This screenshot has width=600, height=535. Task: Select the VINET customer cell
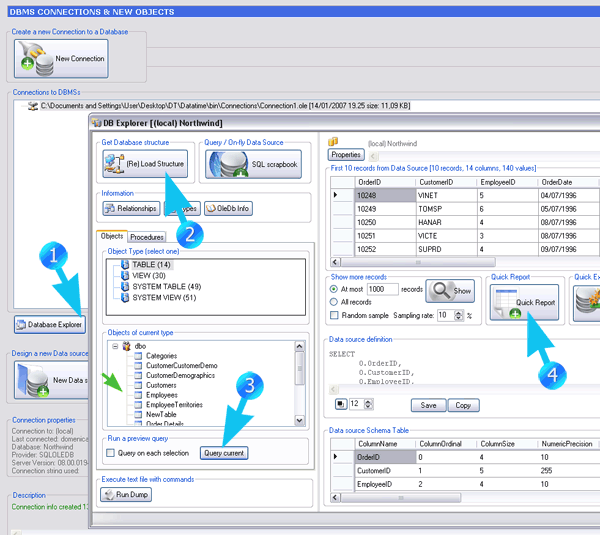click(x=446, y=196)
